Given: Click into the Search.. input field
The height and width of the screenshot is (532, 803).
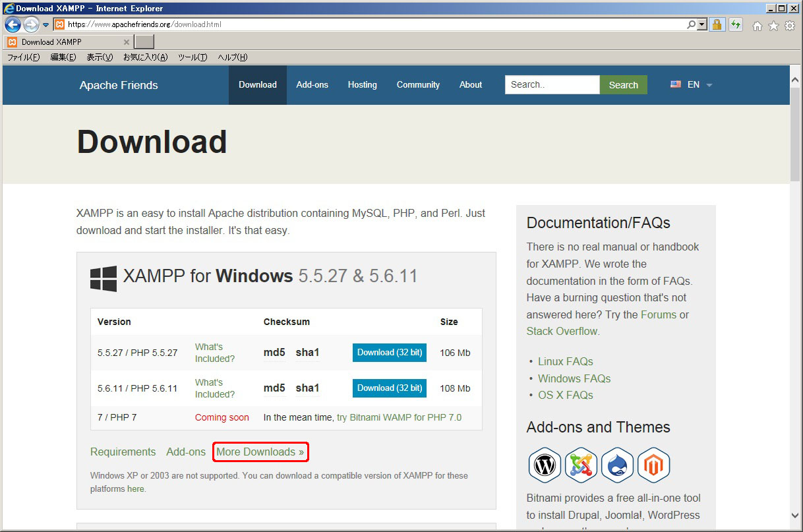Looking at the screenshot, I should 552,85.
